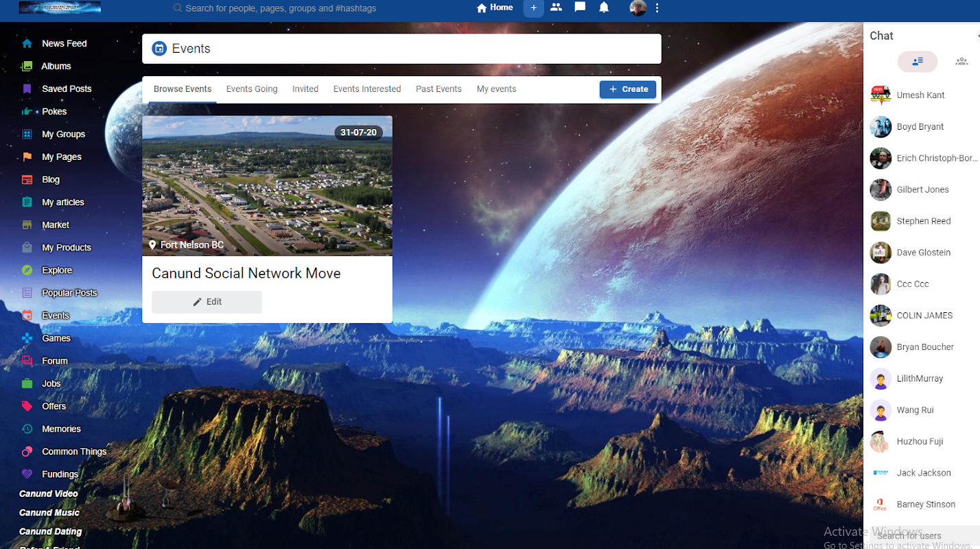Screen dimensions: 980x549
Task: Open chat with Huzhou Fuji
Action: coord(922,441)
